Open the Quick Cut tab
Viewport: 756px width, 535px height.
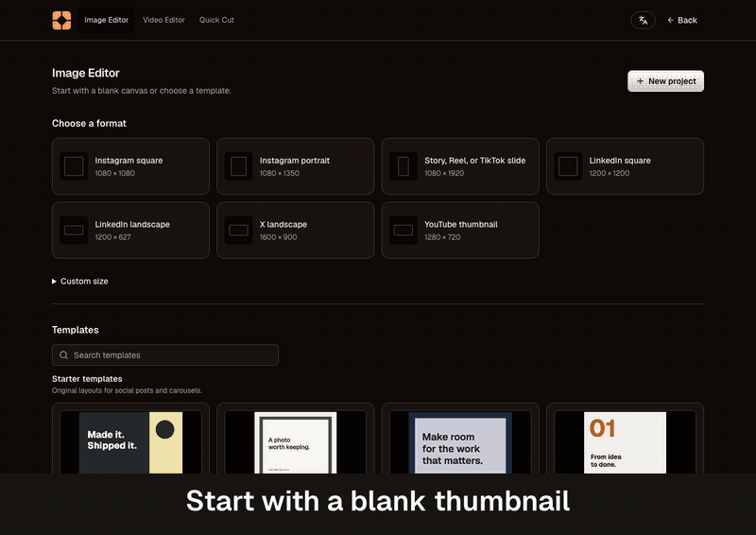pos(216,20)
